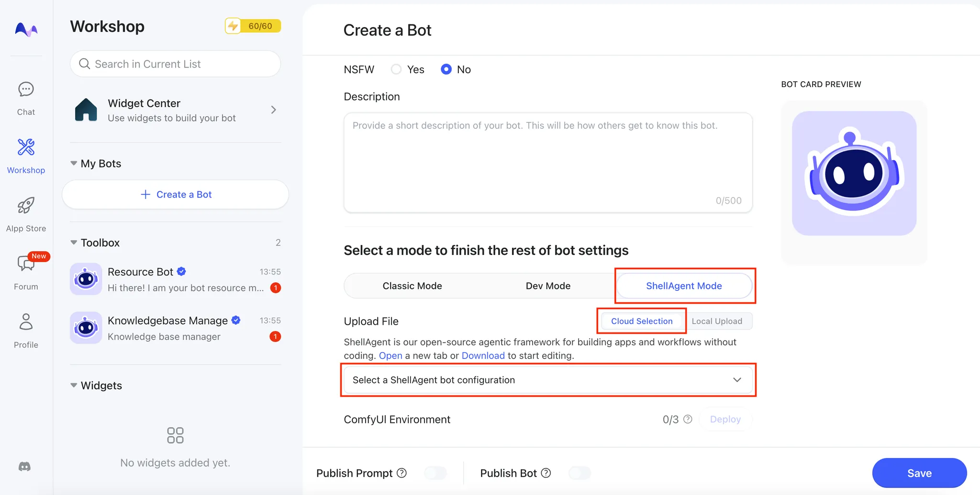The height and width of the screenshot is (495, 980).
Task: Open the Forum sidebar icon
Action: click(x=26, y=264)
